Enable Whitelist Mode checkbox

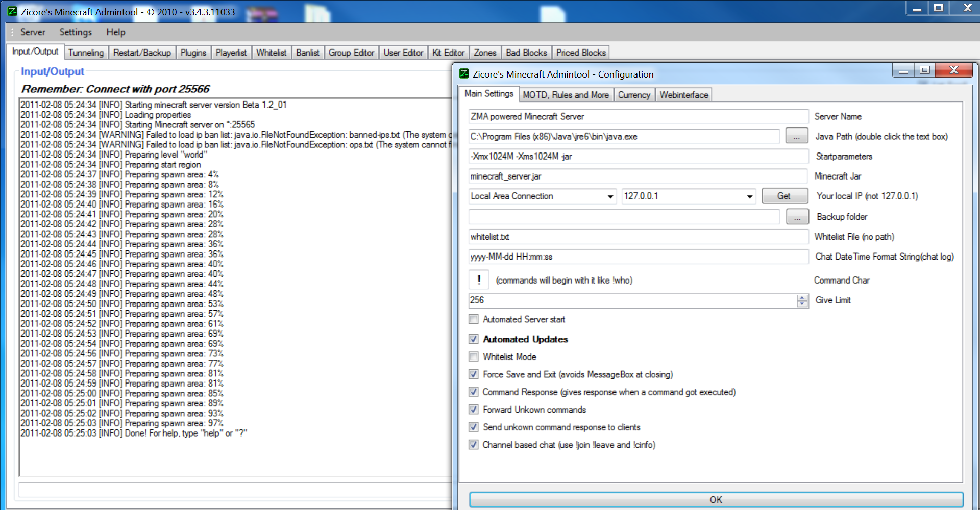pyautogui.click(x=474, y=356)
